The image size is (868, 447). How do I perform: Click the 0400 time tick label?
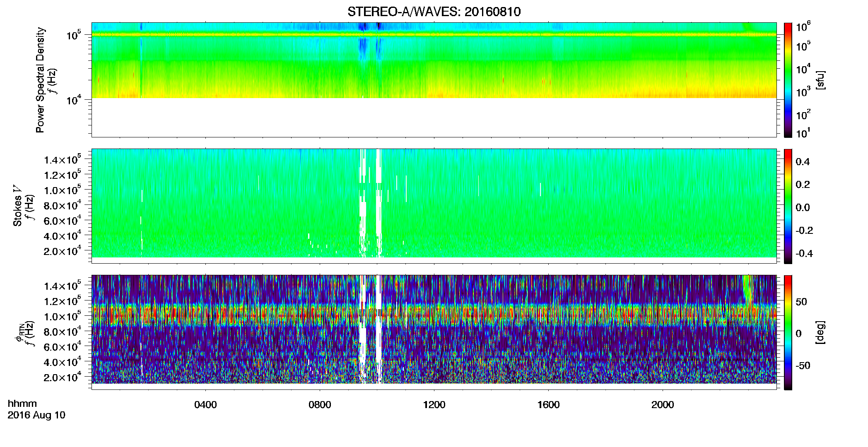[205, 405]
